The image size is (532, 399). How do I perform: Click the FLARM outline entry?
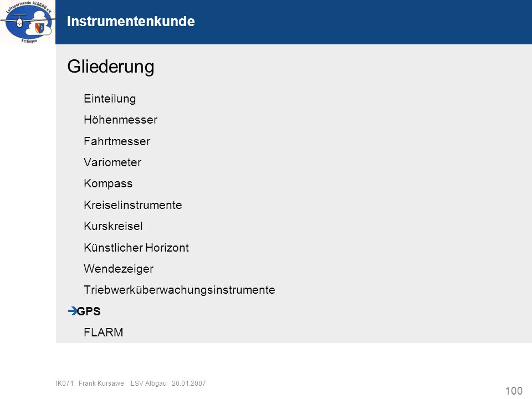103,332
